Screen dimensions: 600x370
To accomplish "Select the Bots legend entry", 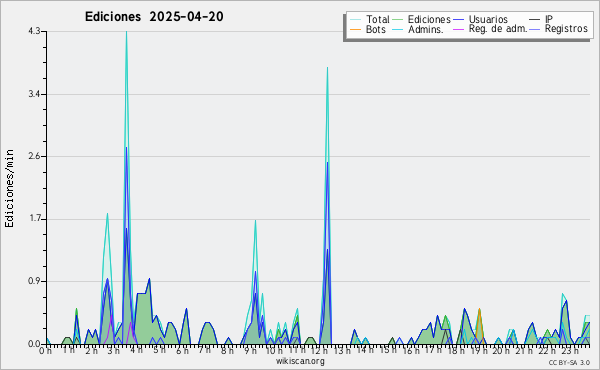I will [375, 29].
